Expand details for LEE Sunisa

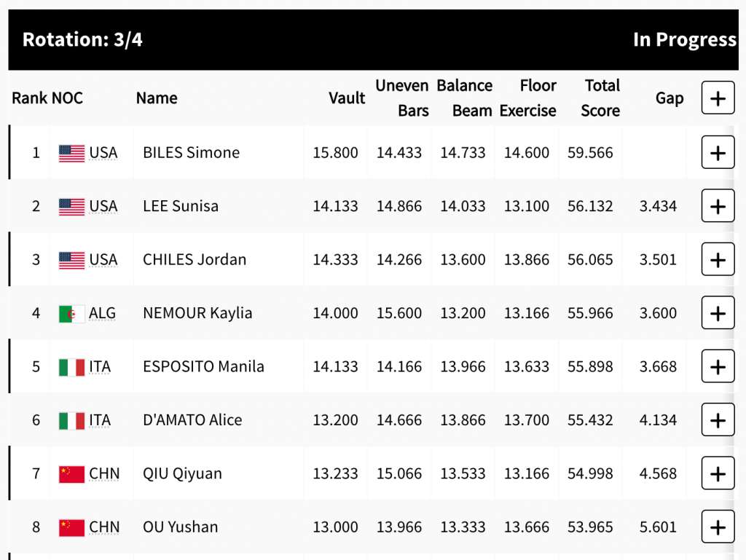tap(718, 206)
